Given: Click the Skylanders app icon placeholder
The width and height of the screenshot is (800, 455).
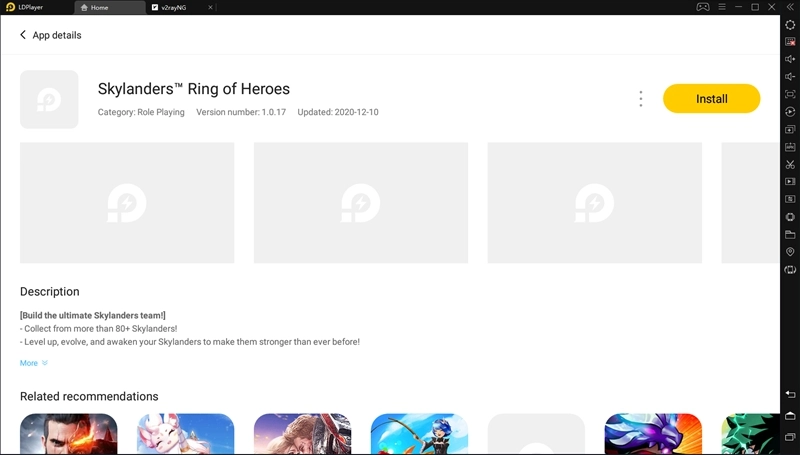Looking at the screenshot, I should (x=49, y=99).
